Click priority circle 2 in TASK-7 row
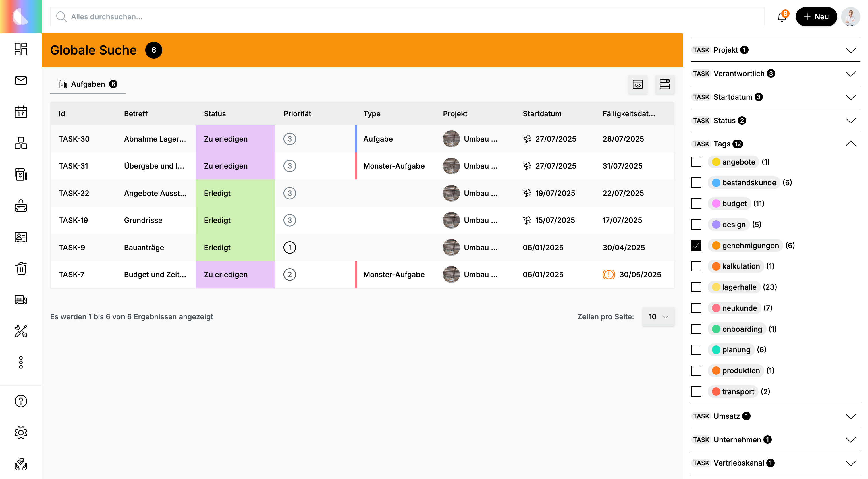This screenshot has height=479, width=868. [x=290, y=275]
